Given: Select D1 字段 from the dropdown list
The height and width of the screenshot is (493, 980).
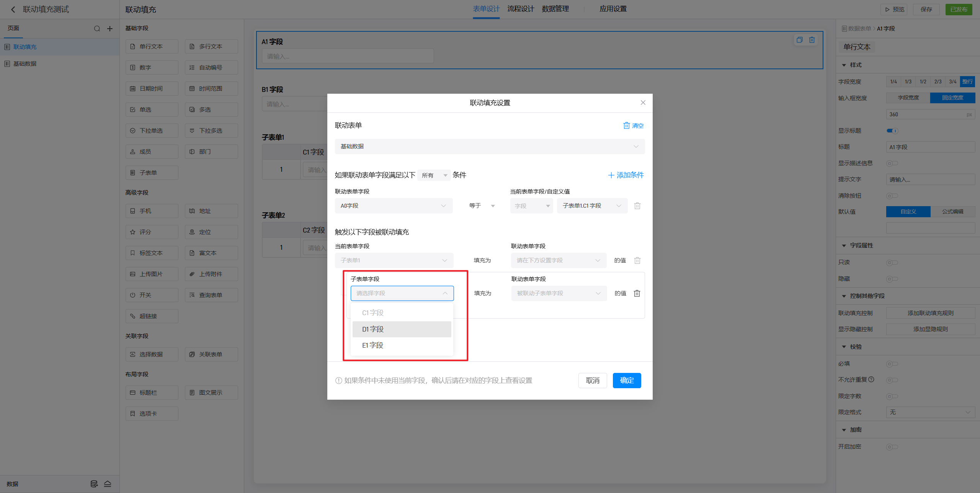Looking at the screenshot, I should (x=402, y=329).
